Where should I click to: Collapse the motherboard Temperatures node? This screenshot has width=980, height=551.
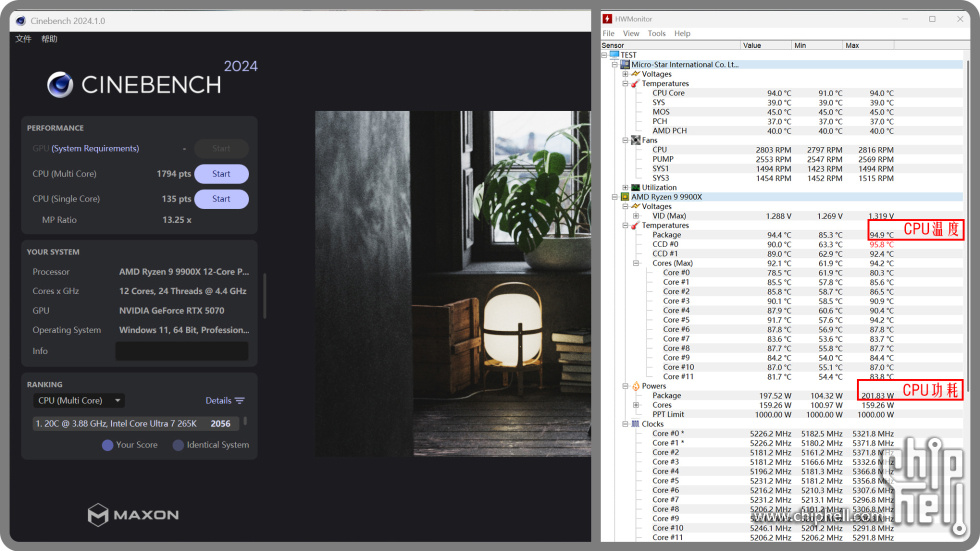pyautogui.click(x=625, y=83)
